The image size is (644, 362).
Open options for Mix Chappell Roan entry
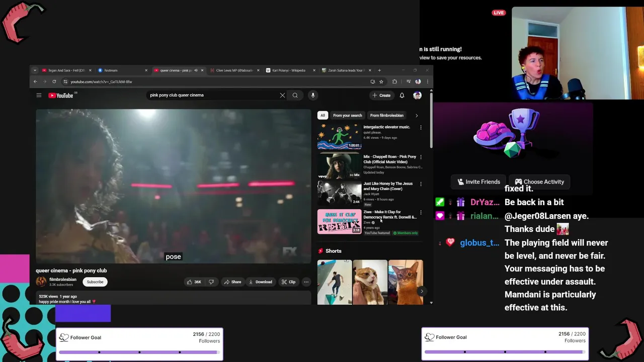[x=421, y=157]
